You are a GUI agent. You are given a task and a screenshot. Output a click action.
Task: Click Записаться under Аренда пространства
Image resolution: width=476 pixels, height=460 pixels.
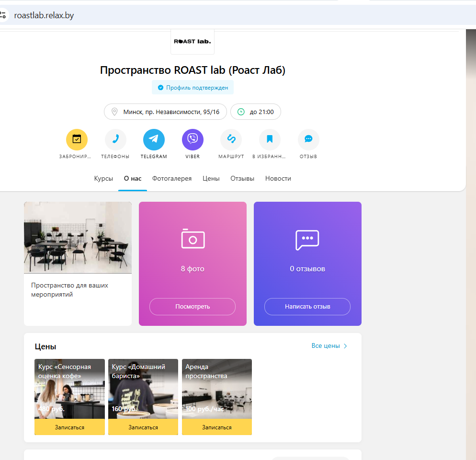(x=217, y=427)
